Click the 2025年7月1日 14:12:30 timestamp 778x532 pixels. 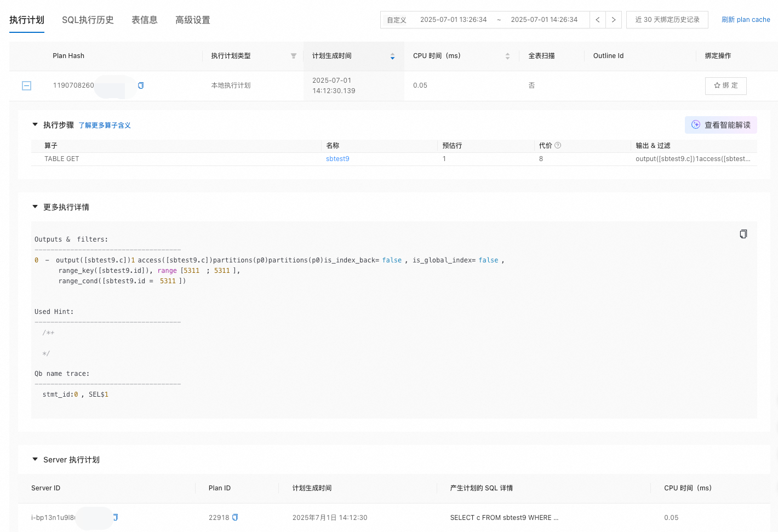click(330, 518)
